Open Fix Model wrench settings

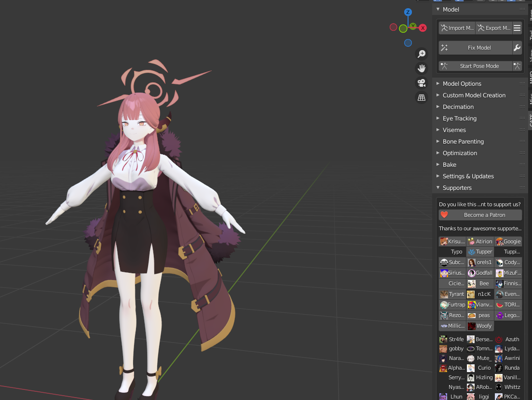pyautogui.click(x=517, y=48)
